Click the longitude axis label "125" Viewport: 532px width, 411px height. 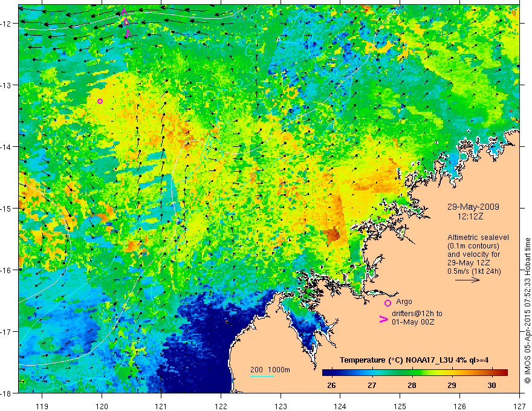pos(400,406)
